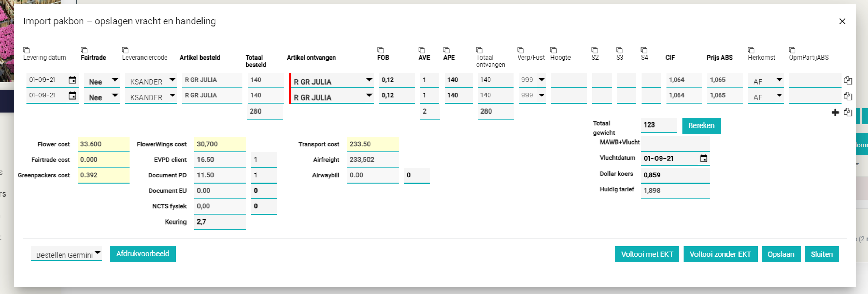Viewport: 868px width, 294px height.
Task: Open Vluchtdatum calendar picker
Action: 704,158
